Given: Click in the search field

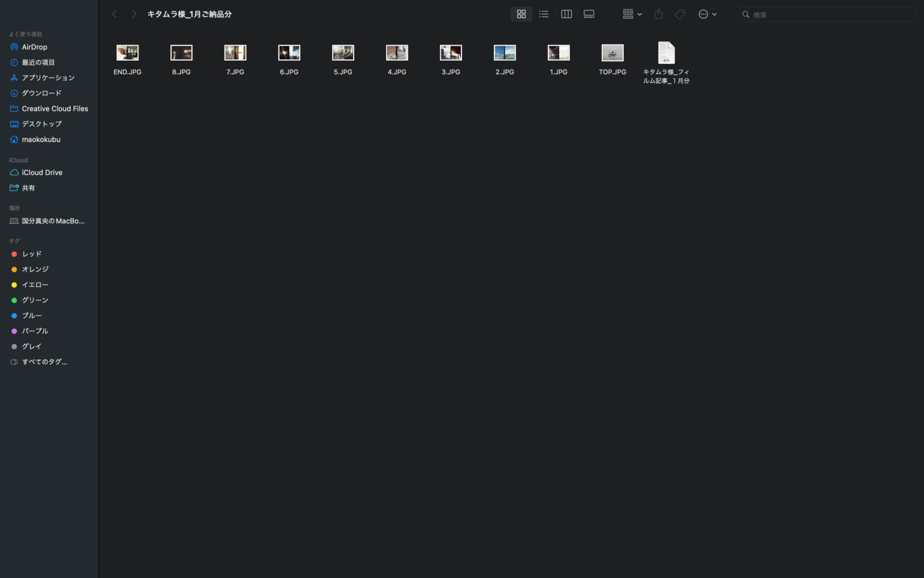Looking at the screenshot, I should (830, 14).
